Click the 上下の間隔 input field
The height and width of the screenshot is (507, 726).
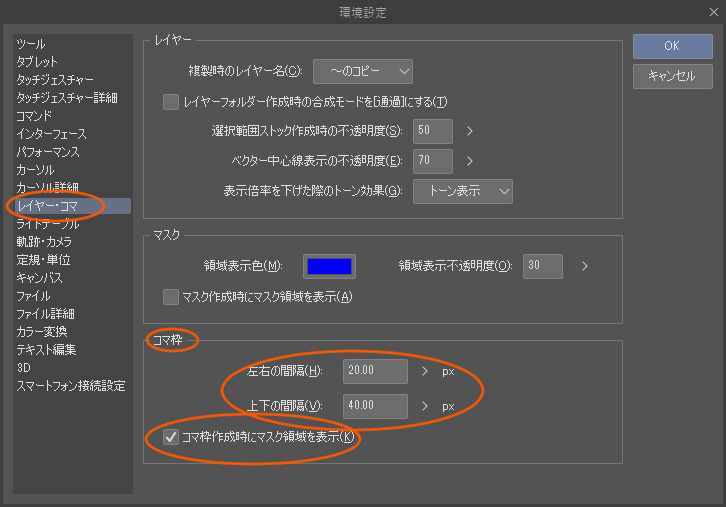(x=374, y=406)
